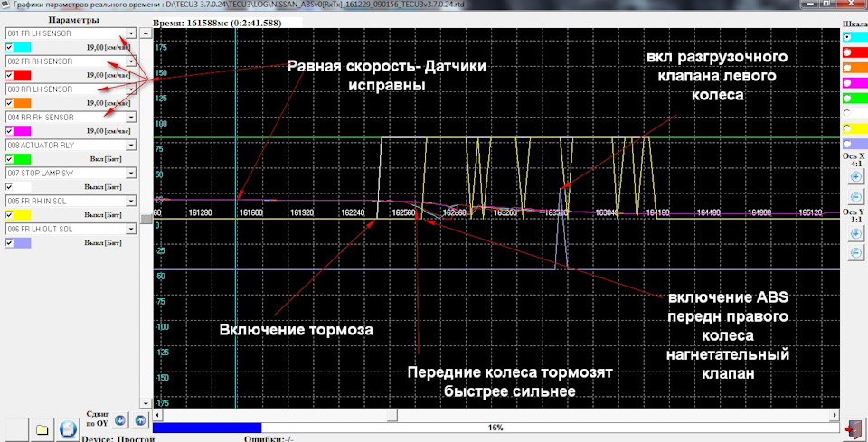
Task: Uncheck the 001 FR LH SENSOR trace checkbox
Action: (8, 47)
